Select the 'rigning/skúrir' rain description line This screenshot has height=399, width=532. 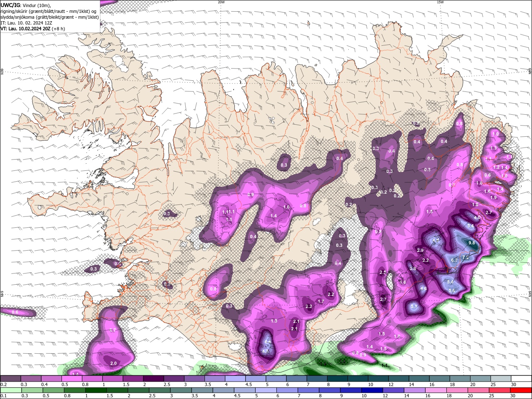(x=49, y=11)
